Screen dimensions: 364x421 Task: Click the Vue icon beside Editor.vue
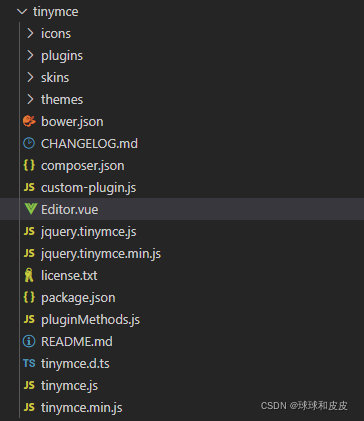[30, 209]
